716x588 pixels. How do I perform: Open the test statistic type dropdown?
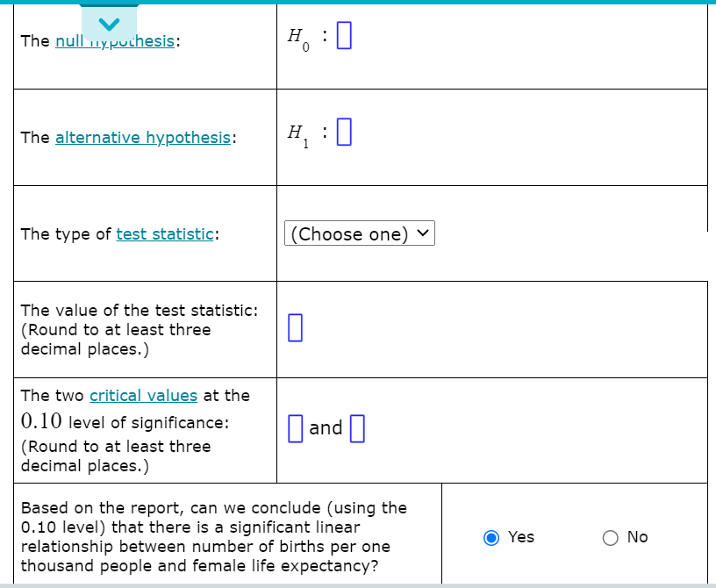[358, 233]
